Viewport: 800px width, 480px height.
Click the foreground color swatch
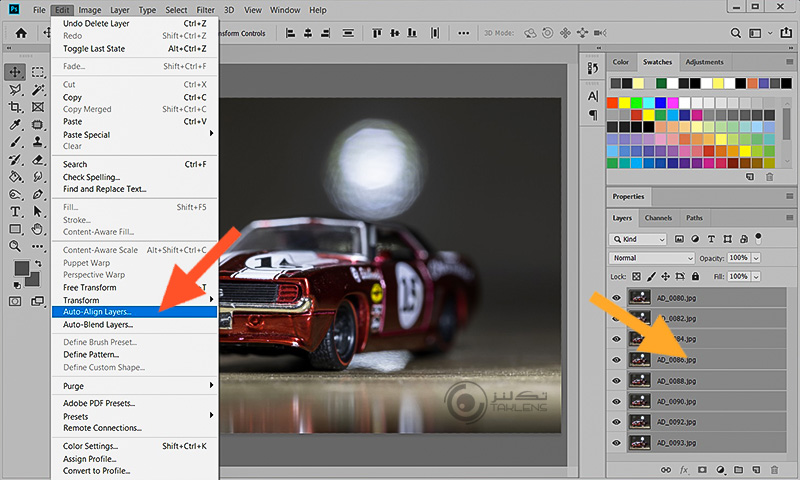tap(21, 269)
